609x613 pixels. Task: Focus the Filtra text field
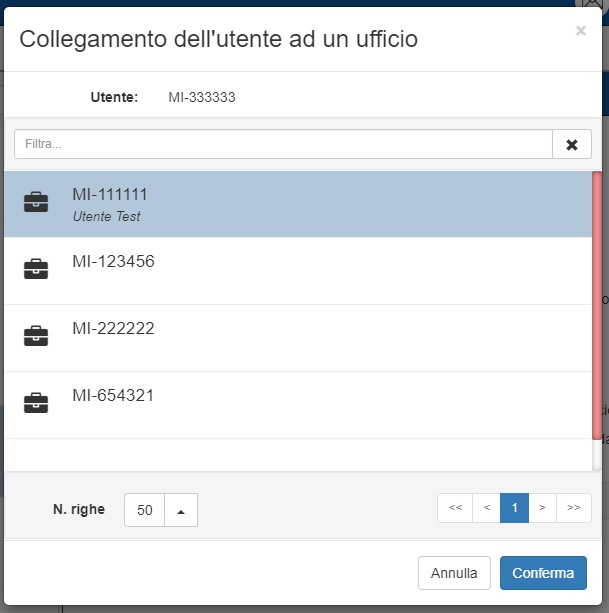pos(283,144)
